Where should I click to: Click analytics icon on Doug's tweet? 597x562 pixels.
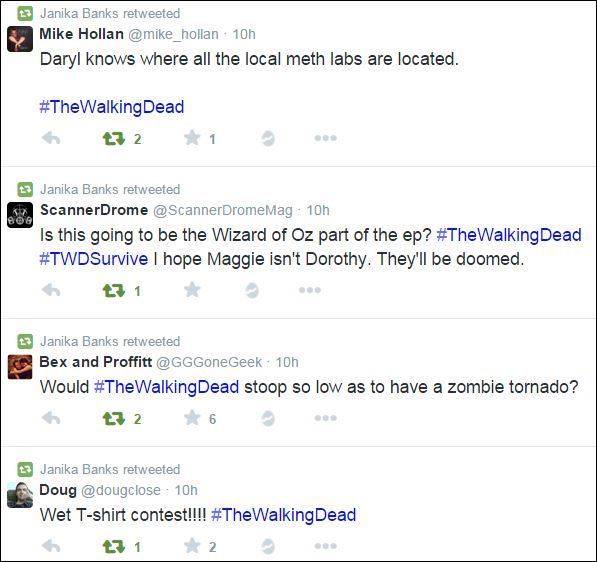pyautogui.click(x=268, y=546)
